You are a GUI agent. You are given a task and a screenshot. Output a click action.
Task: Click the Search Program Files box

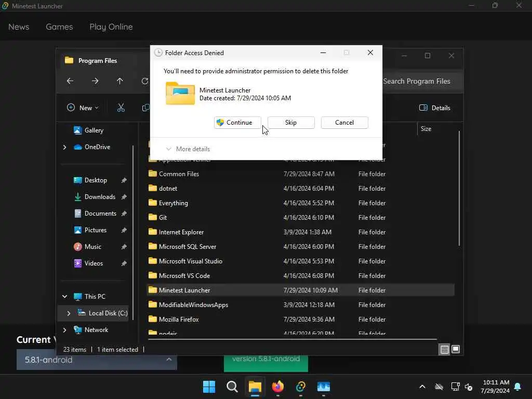(x=421, y=81)
